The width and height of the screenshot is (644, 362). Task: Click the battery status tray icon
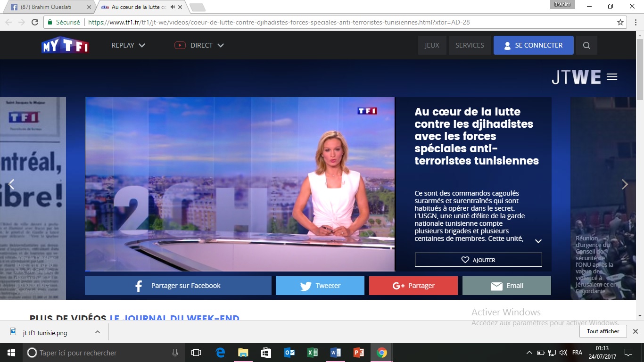coord(541,353)
